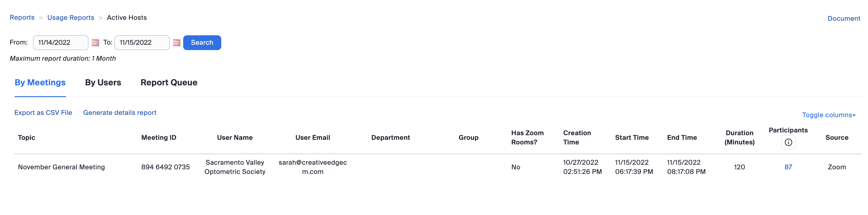Viewport: 868px width, 215px height.
Task: Go to Reports breadcrumb link
Action: pyautogui.click(x=22, y=18)
